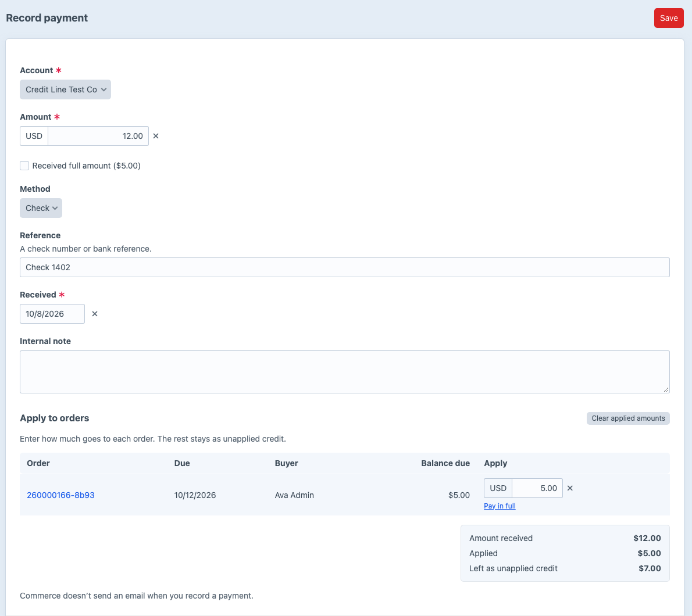Click the Ava Admin buyer cell
The width and height of the screenshot is (692, 616).
[x=294, y=495]
